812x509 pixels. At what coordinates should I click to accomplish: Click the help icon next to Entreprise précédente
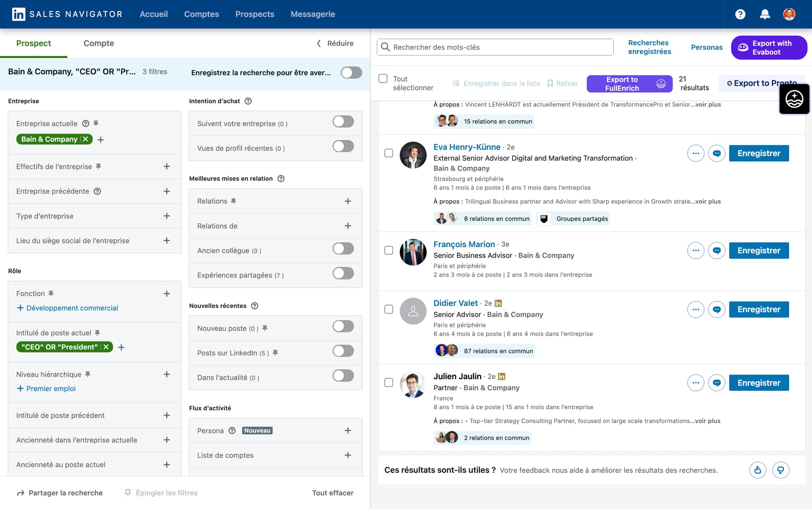tap(97, 191)
